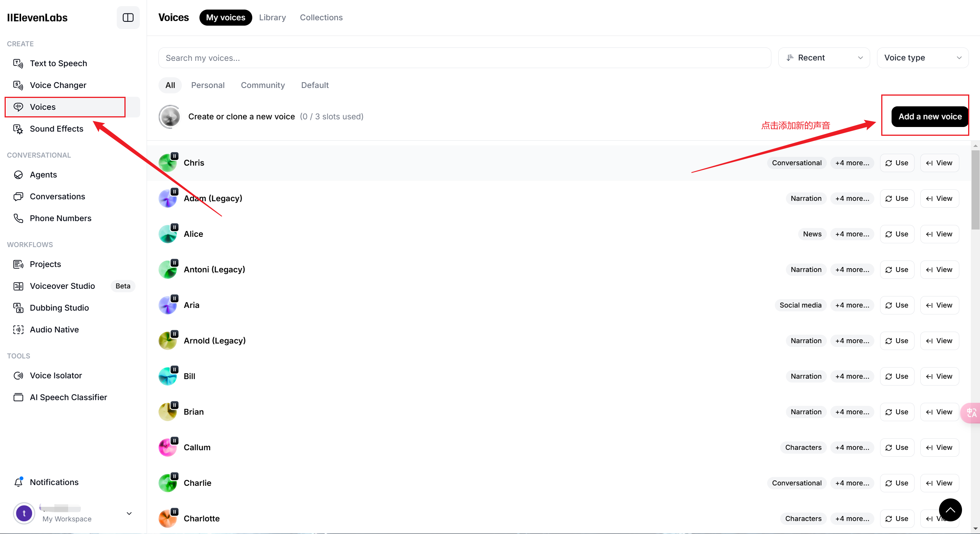Open the Recent sort dropdown

pyautogui.click(x=824, y=58)
